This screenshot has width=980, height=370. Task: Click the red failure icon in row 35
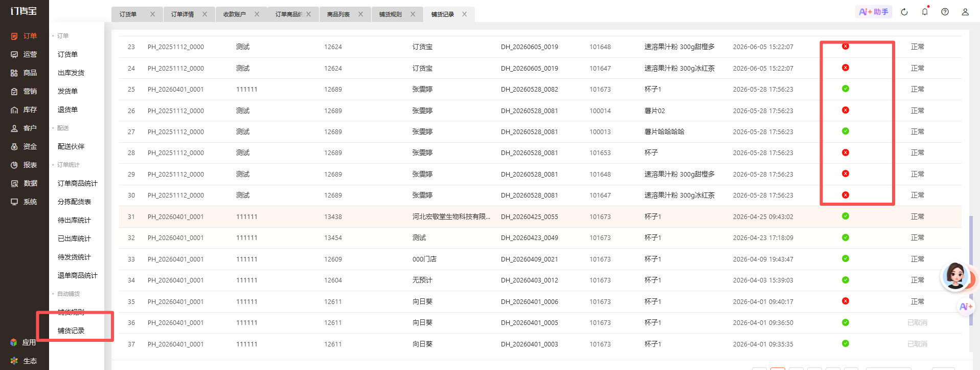click(846, 301)
